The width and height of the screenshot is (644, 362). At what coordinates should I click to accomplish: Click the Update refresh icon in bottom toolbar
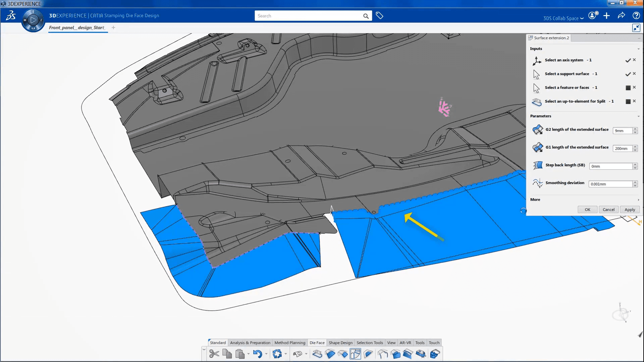[x=277, y=354]
